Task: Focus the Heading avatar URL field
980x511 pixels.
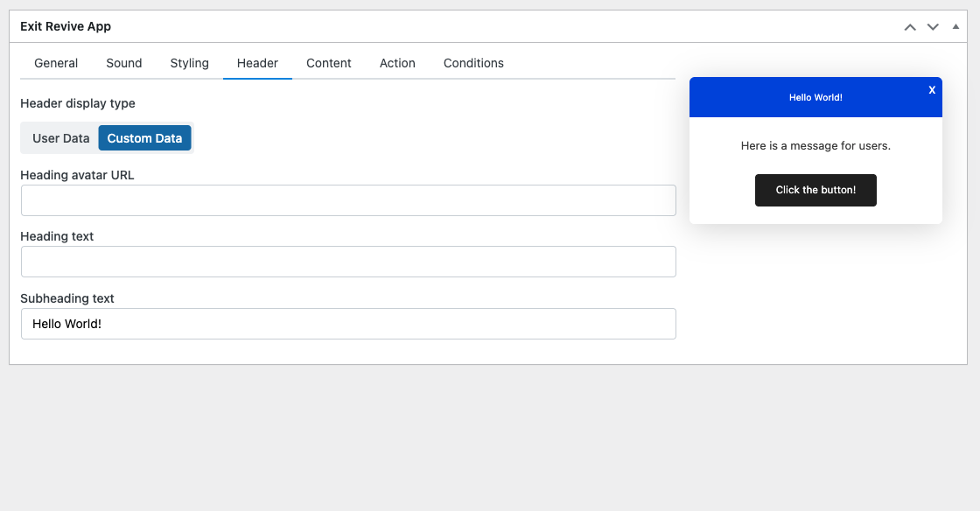Action: 348,200
